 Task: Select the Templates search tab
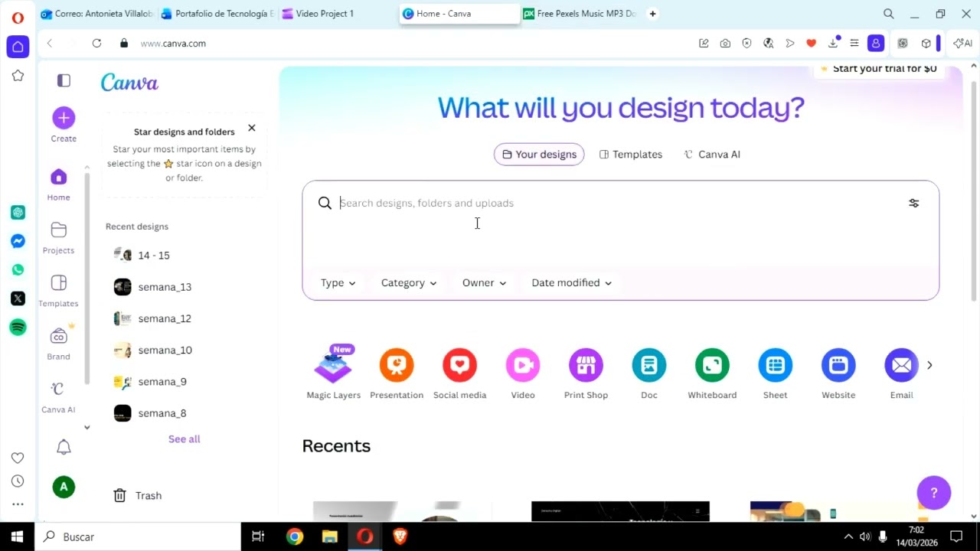[x=631, y=155]
